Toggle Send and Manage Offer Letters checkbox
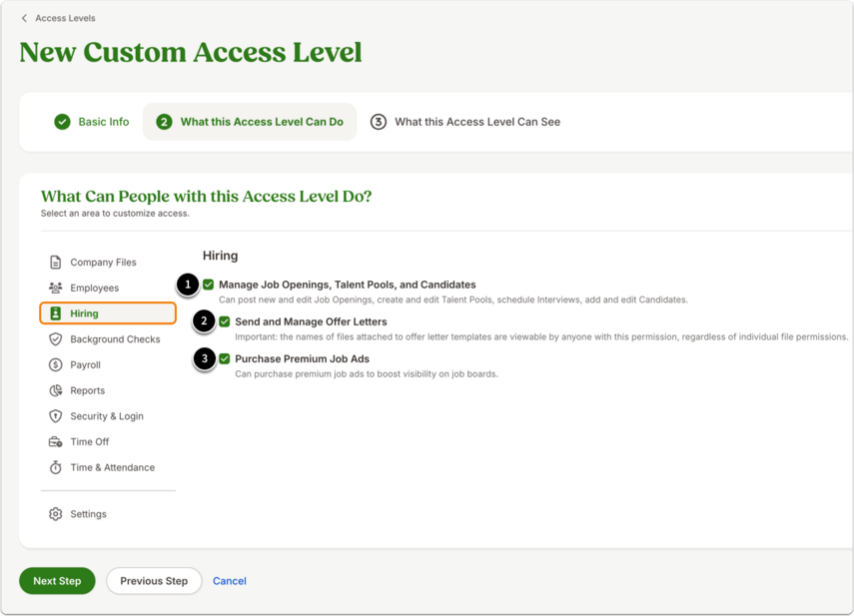 (225, 321)
